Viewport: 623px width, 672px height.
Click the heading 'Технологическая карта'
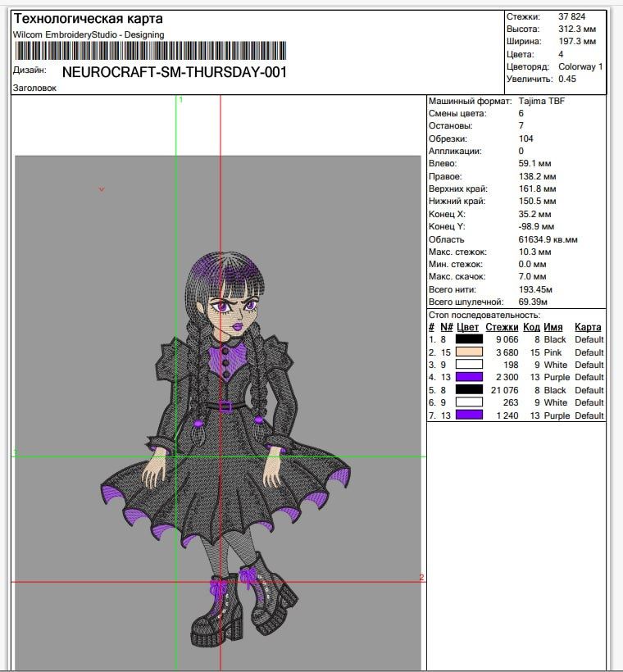pyautogui.click(x=89, y=18)
